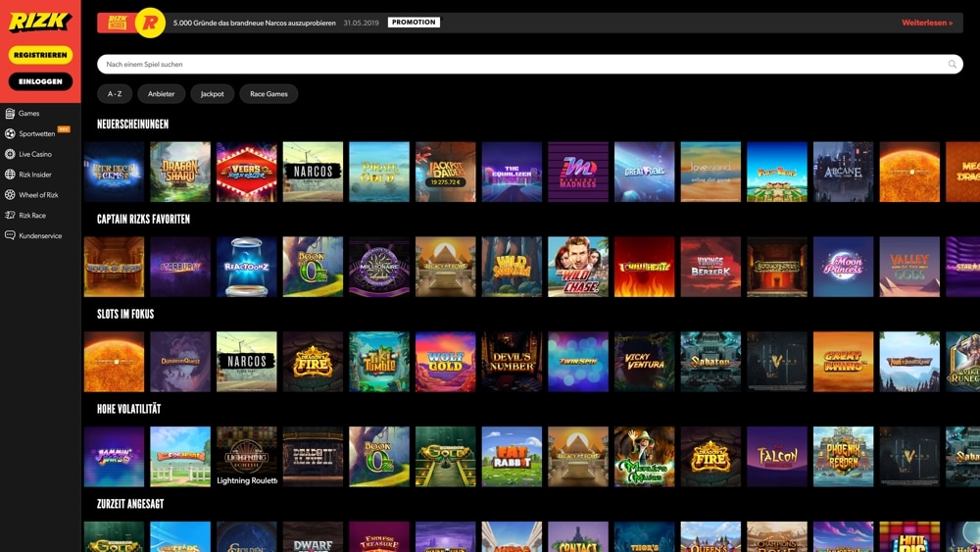Open Wild Swarm game tile
The image size is (980, 552).
512,267
